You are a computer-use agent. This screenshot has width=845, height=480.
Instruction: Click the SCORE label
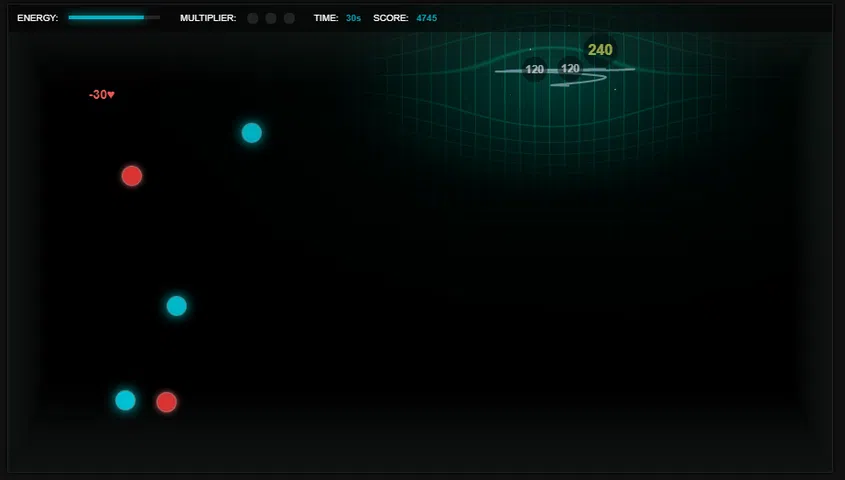(x=390, y=18)
